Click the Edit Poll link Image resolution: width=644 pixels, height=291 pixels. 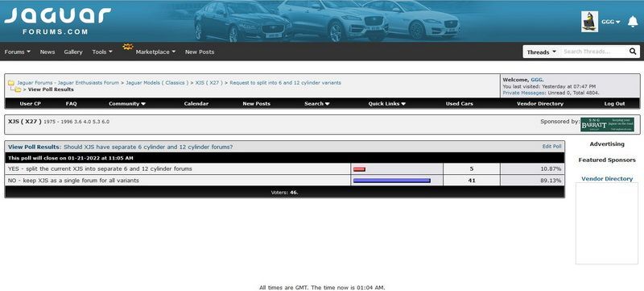tap(551, 147)
